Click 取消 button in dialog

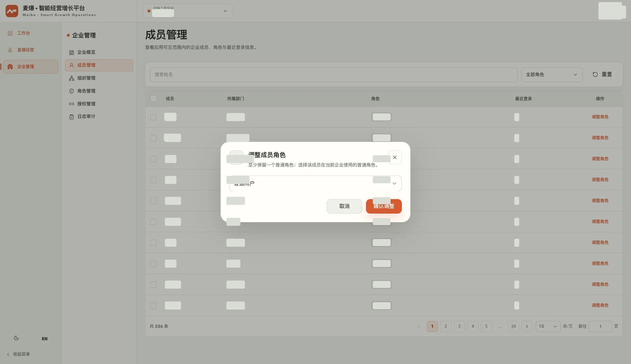point(344,206)
